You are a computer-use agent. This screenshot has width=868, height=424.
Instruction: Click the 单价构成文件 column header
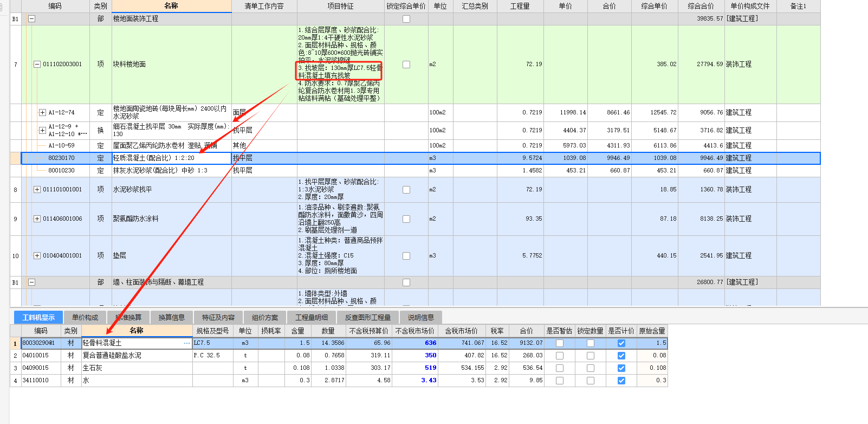(750, 6)
